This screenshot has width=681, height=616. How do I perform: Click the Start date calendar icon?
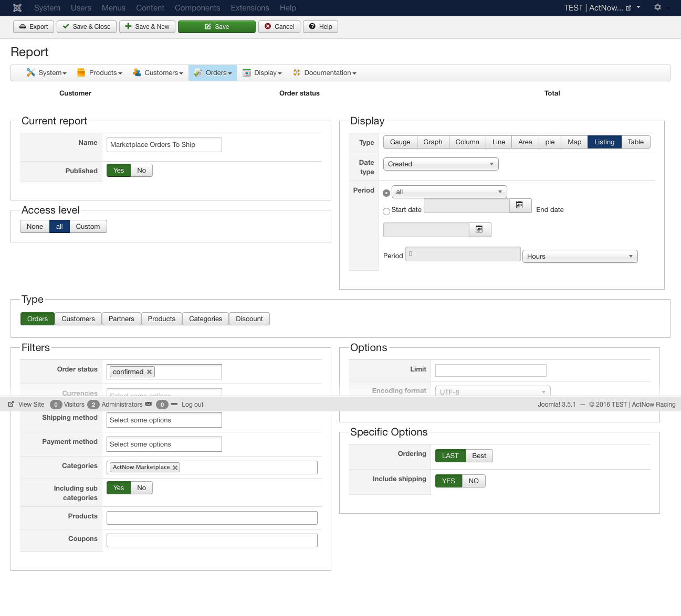pyautogui.click(x=520, y=206)
